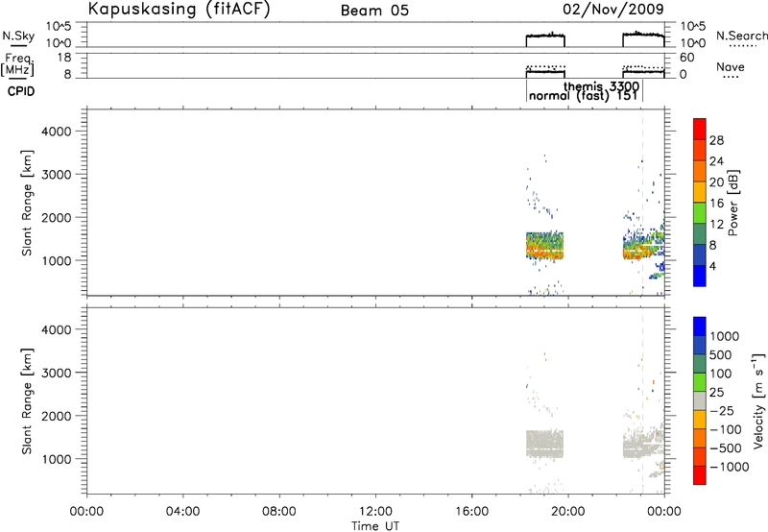Viewport: 768px width, 532px height.
Task: Pick the yellow 16–20 dB power colorbar segment
Action: [700, 192]
